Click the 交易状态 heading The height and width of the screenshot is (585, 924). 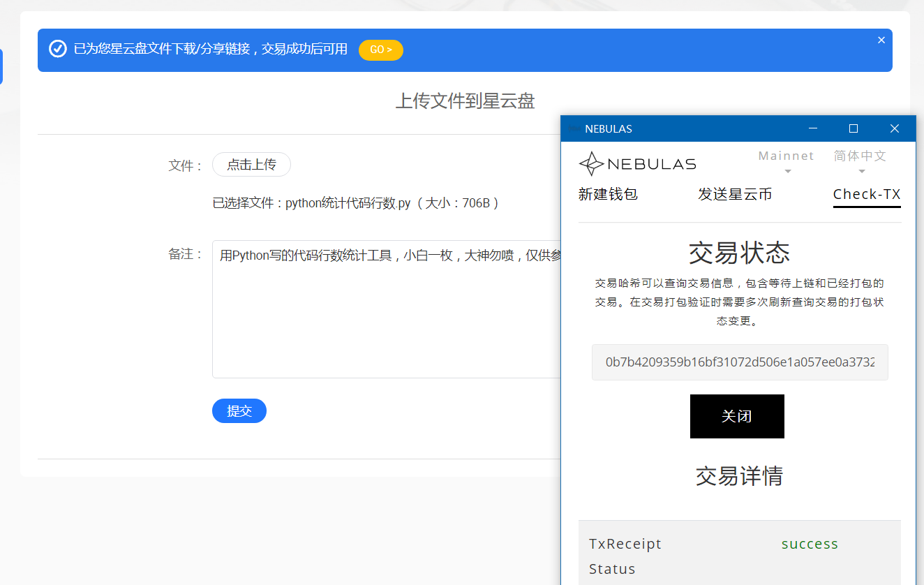[x=739, y=253]
